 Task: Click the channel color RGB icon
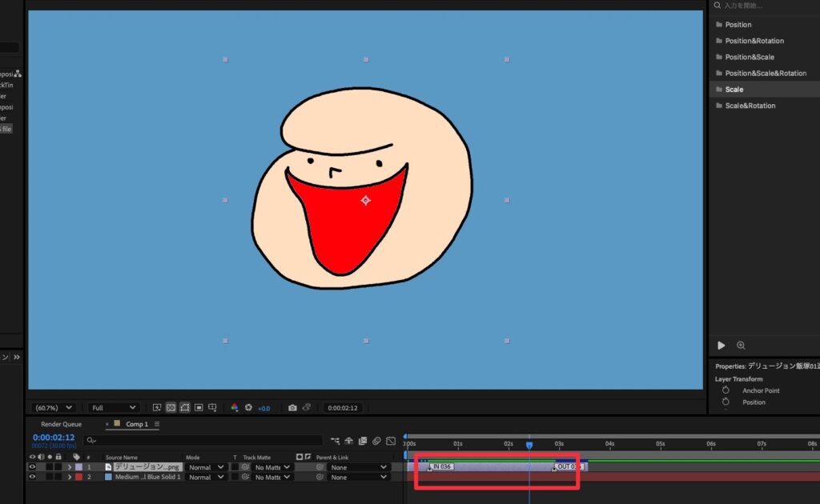click(235, 408)
